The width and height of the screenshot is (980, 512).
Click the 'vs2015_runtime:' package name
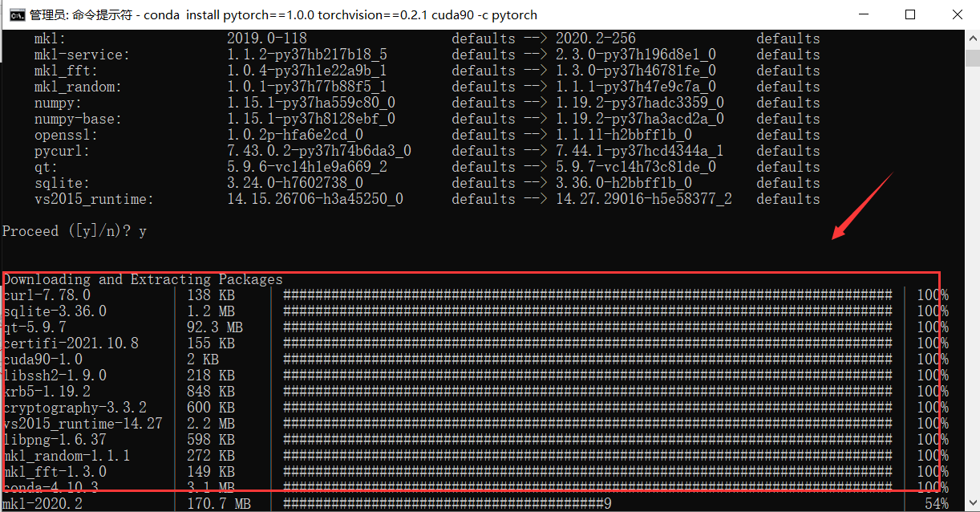coord(95,199)
